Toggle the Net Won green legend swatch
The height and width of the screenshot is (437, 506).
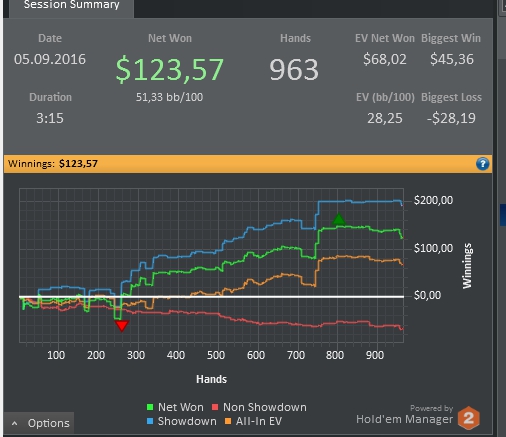[x=150, y=407]
